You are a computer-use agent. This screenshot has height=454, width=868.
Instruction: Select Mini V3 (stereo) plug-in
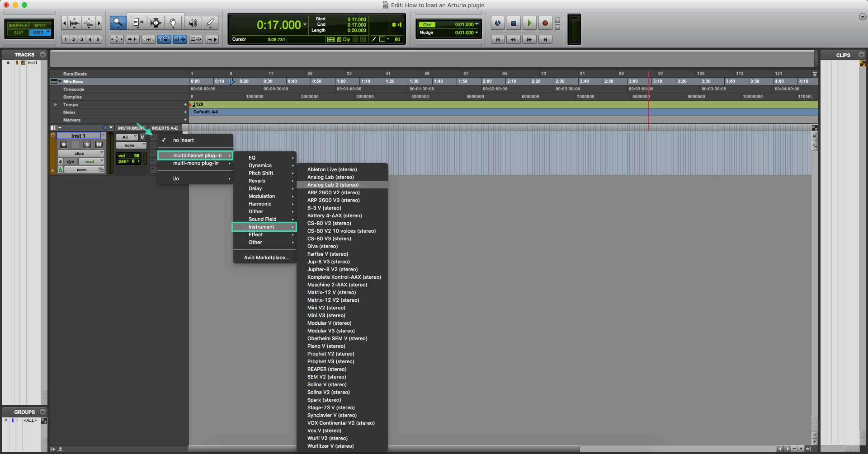[x=342, y=315]
